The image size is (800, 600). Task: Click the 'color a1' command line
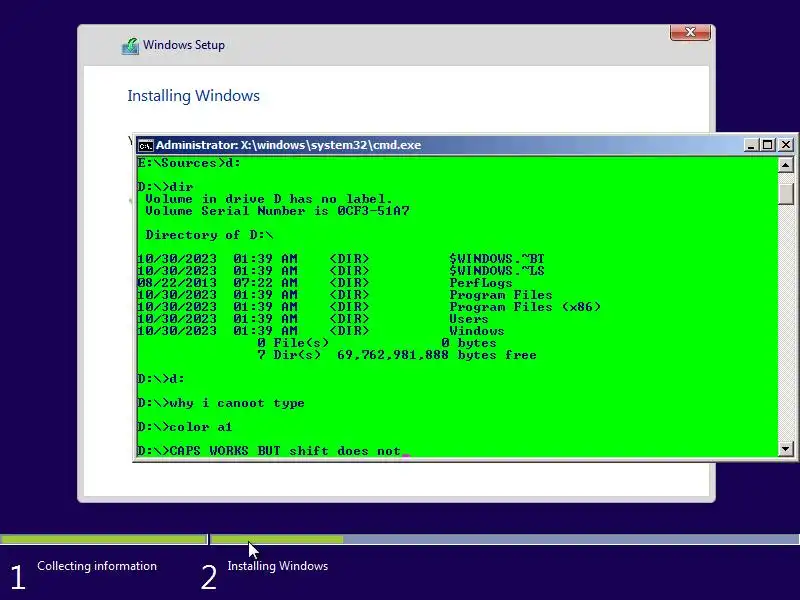tap(185, 427)
